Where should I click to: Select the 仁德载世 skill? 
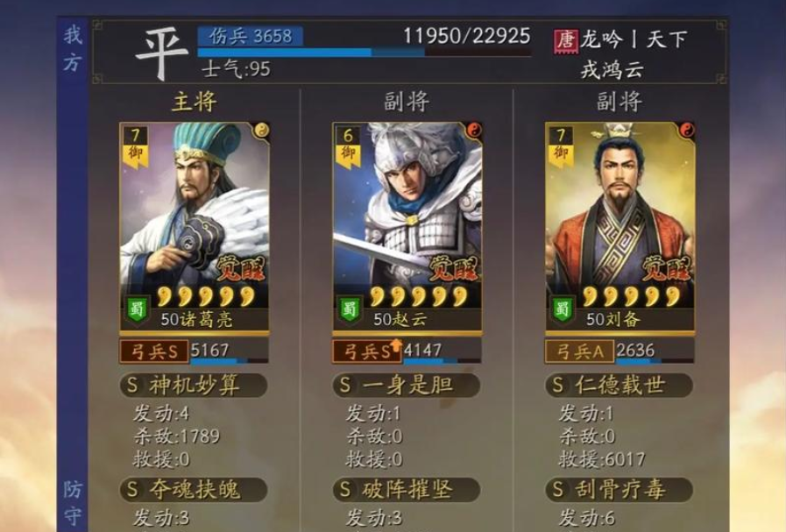coord(620,385)
